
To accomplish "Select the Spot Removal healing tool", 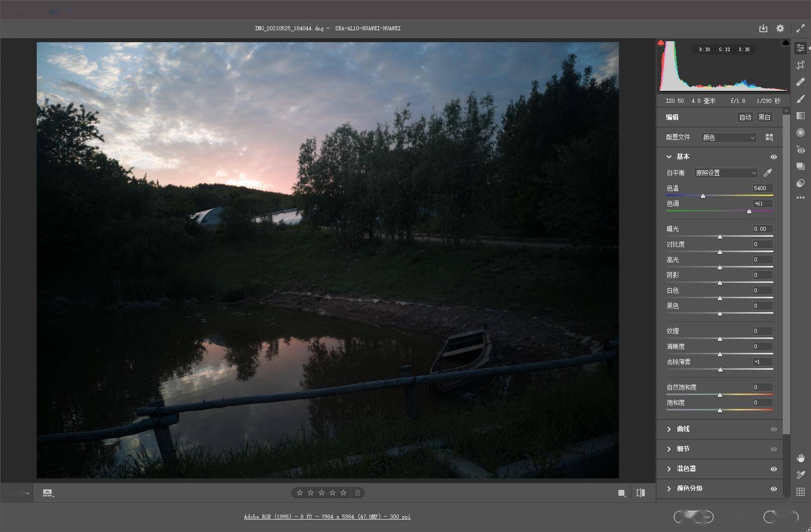I will click(800, 82).
